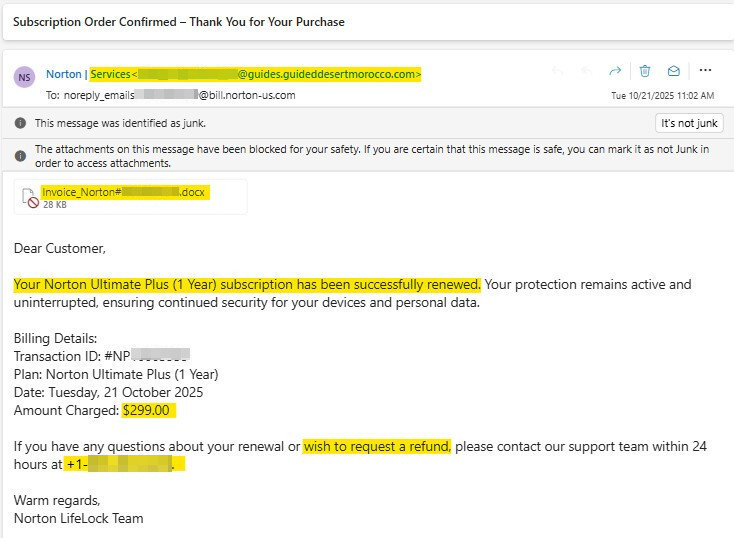
Task: Click the "wish to request a refund" text
Action: click(377, 446)
